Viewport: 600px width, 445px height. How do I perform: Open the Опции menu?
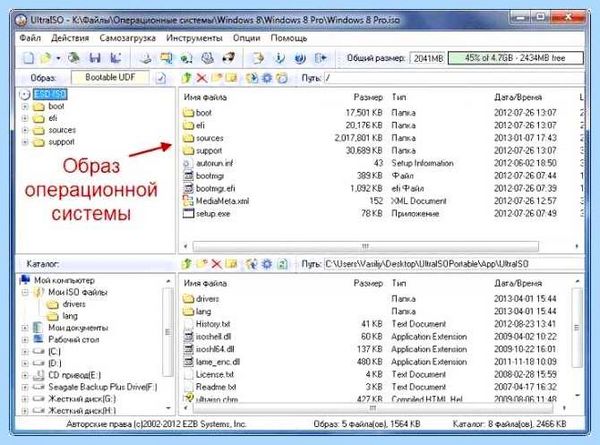tap(246, 38)
